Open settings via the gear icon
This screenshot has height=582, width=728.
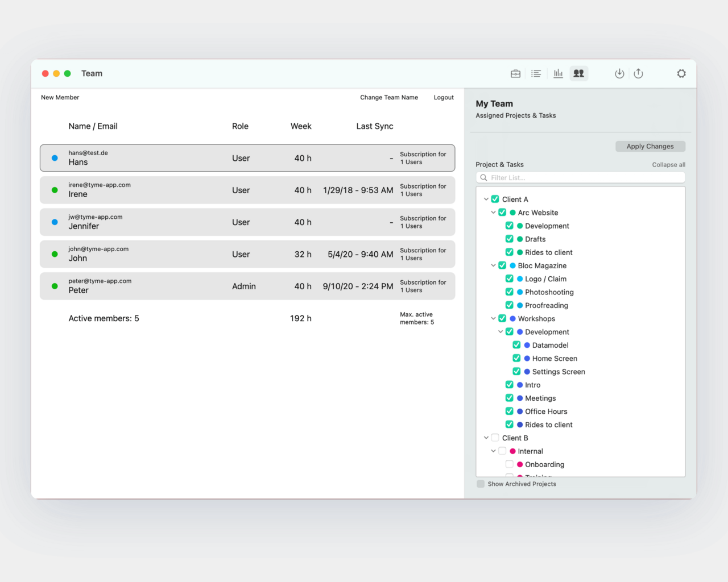681,73
